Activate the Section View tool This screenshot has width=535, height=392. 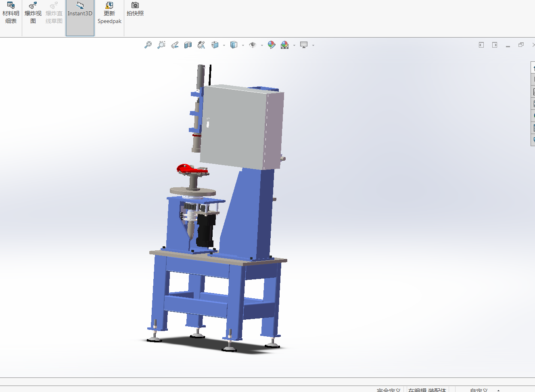(188, 45)
